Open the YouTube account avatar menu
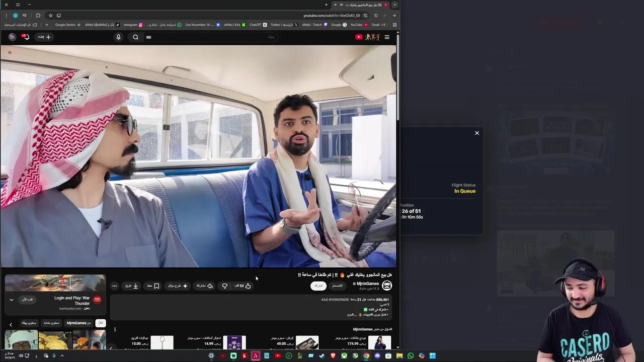This screenshot has height=362, width=644. click(x=12, y=37)
